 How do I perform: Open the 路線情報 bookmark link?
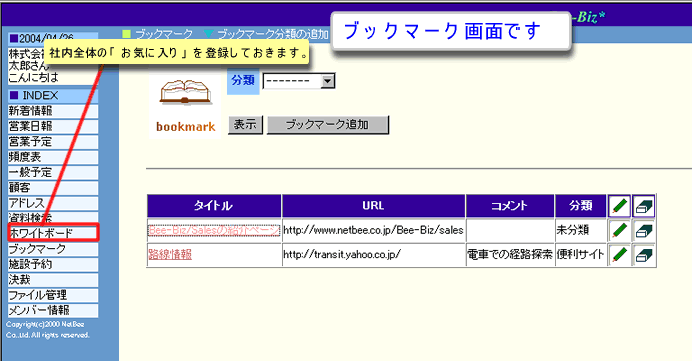(x=170, y=255)
